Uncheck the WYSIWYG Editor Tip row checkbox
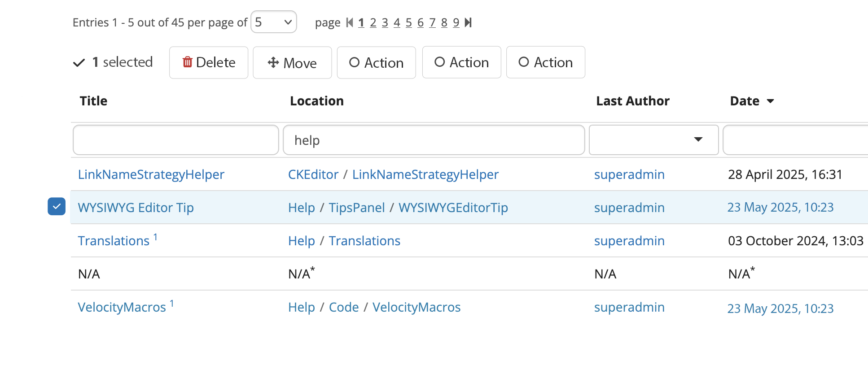 (x=57, y=207)
